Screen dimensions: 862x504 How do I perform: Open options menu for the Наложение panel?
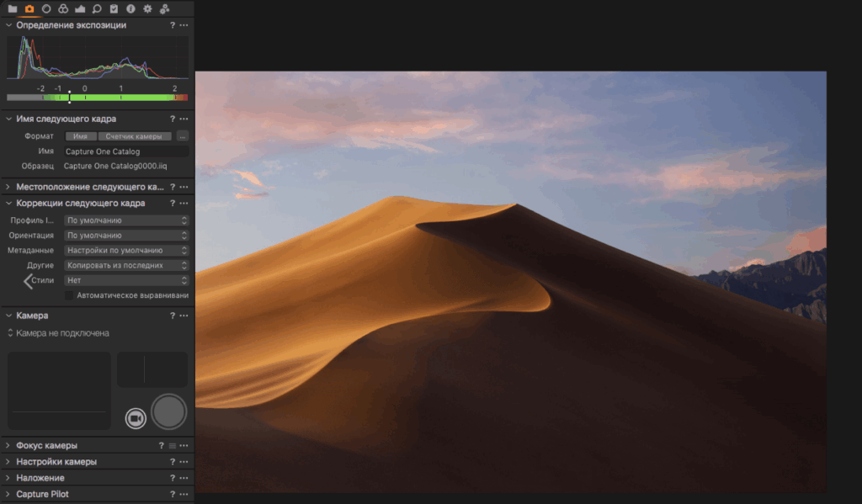click(x=184, y=478)
